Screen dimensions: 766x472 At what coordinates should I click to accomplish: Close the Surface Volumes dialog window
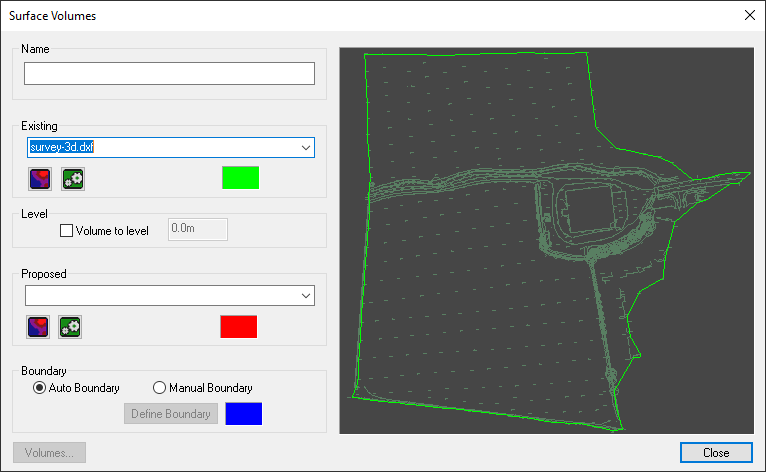coord(749,15)
